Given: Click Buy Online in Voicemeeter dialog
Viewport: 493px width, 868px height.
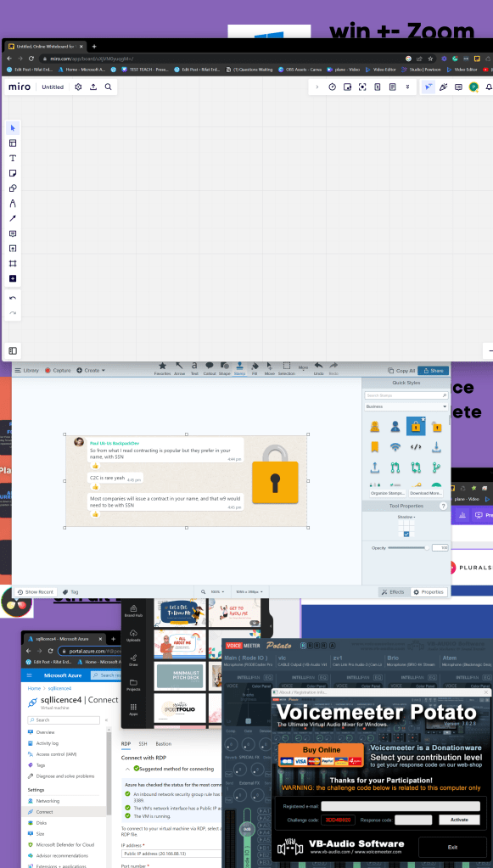Looking at the screenshot, I should point(322,756).
